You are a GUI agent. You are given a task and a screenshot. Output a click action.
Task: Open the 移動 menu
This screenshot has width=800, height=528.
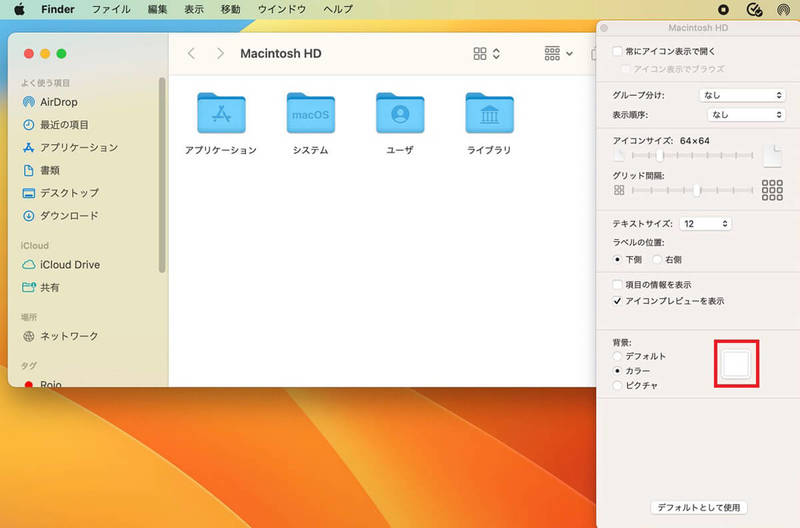coord(231,9)
